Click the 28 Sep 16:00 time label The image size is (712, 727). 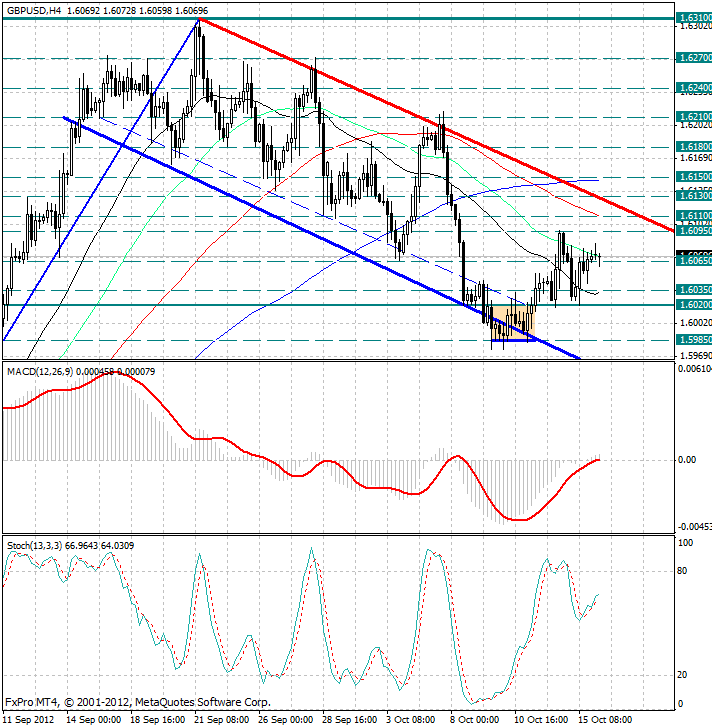click(x=350, y=720)
